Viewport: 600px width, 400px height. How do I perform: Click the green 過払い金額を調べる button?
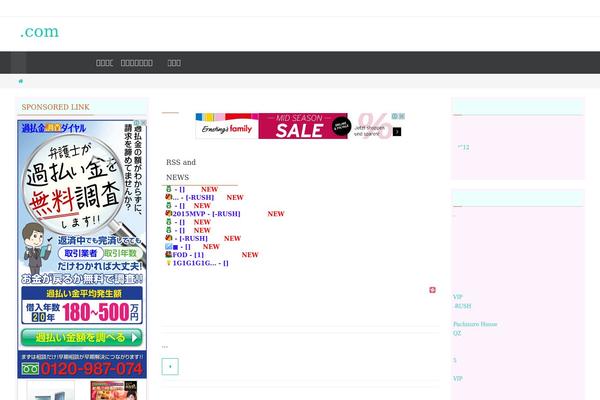[82, 338]
